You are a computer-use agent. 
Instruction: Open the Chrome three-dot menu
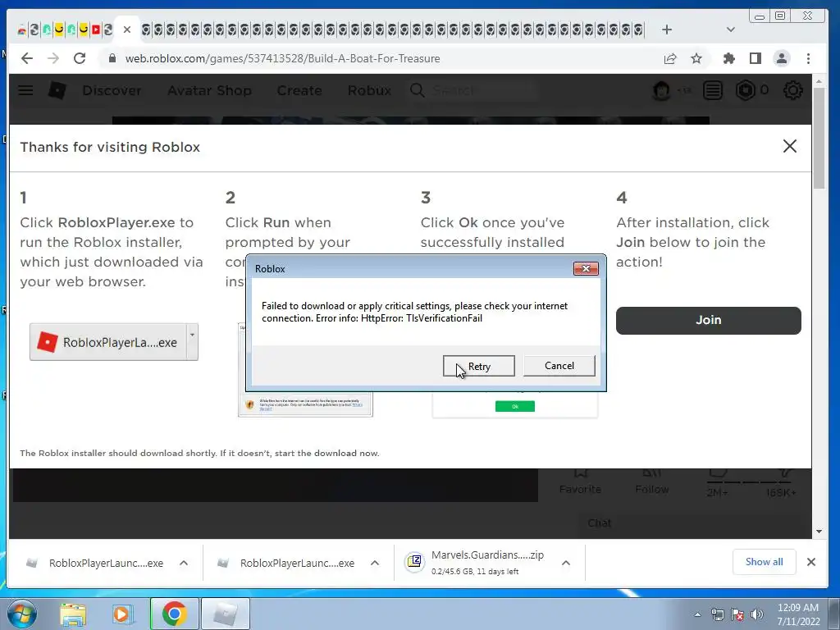(808, 58)
